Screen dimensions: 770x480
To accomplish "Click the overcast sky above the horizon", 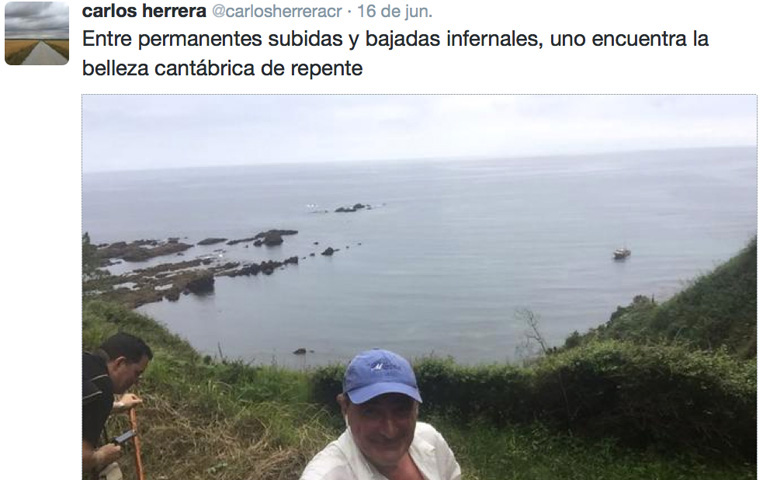I will coord(419,128).
